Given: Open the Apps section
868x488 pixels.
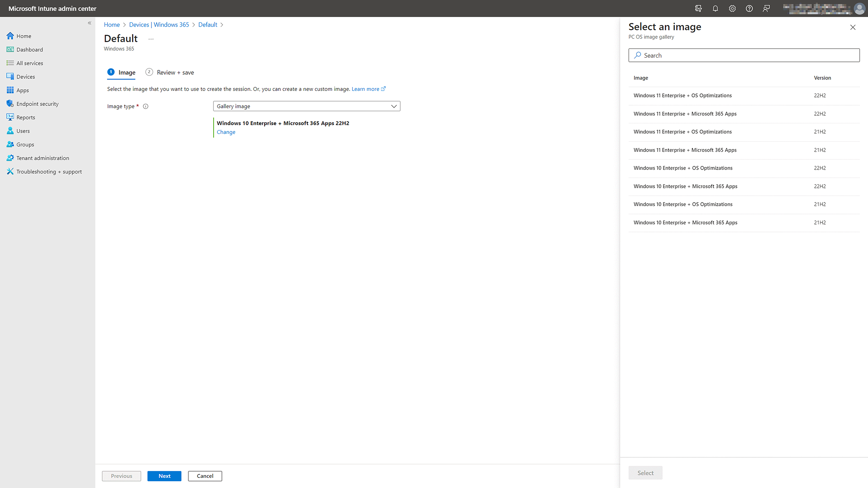Looking at the screenshot, I should click(x=22, y=90).
